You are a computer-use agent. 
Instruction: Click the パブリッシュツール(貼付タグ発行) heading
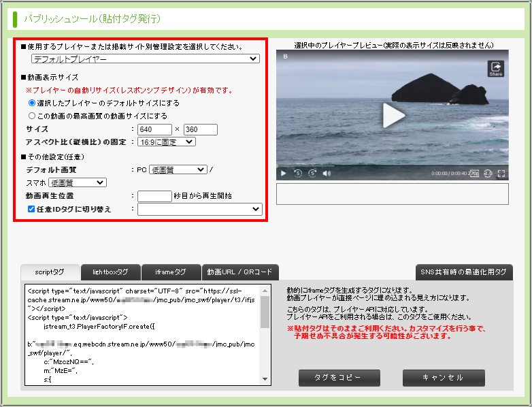[x=93, y=18]
